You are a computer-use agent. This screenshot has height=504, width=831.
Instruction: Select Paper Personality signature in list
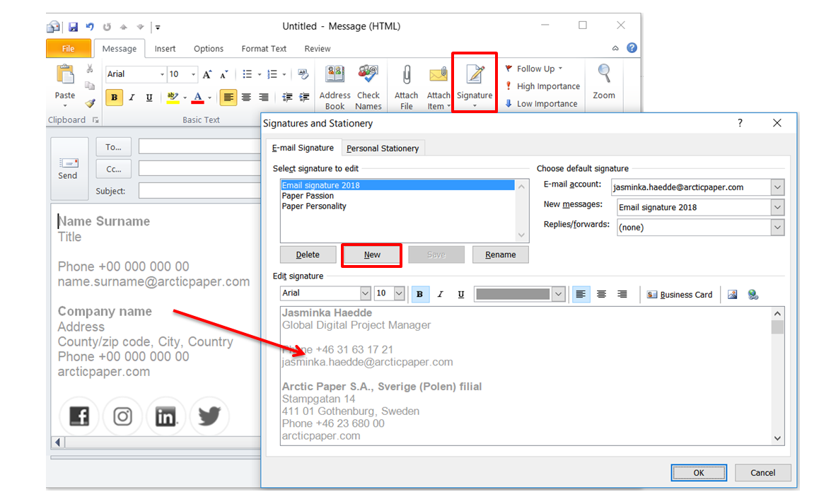click(x=314, y=206)
